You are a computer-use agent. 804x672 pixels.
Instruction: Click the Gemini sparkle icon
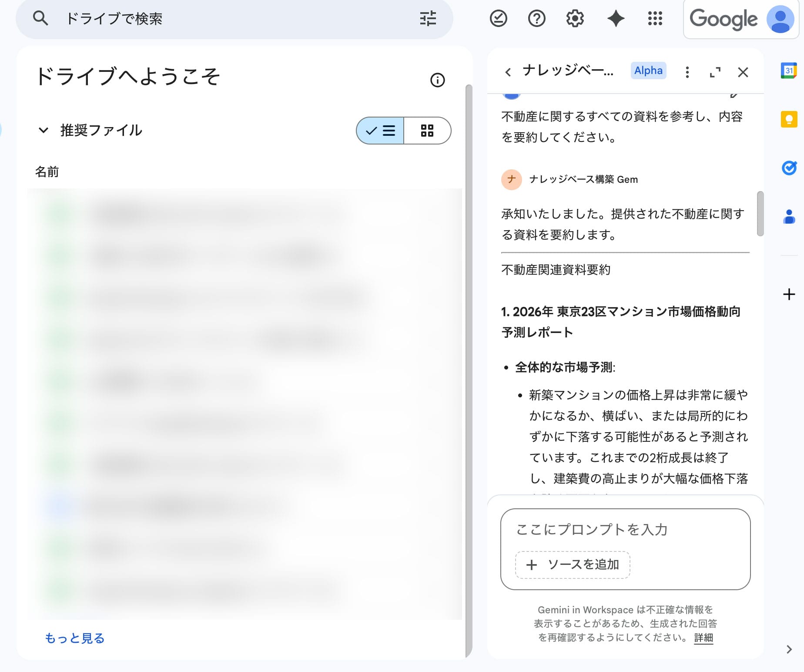[x=616, y=19]
